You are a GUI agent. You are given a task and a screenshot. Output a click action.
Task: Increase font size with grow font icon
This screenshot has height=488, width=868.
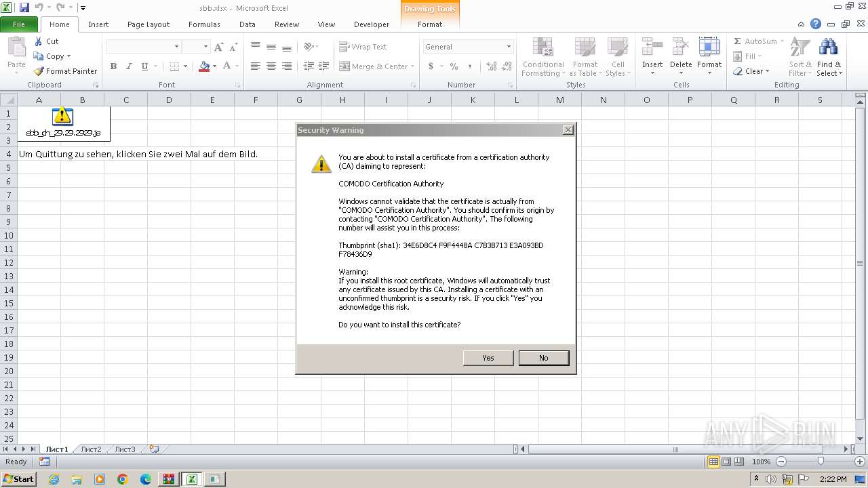pos(218,47)
